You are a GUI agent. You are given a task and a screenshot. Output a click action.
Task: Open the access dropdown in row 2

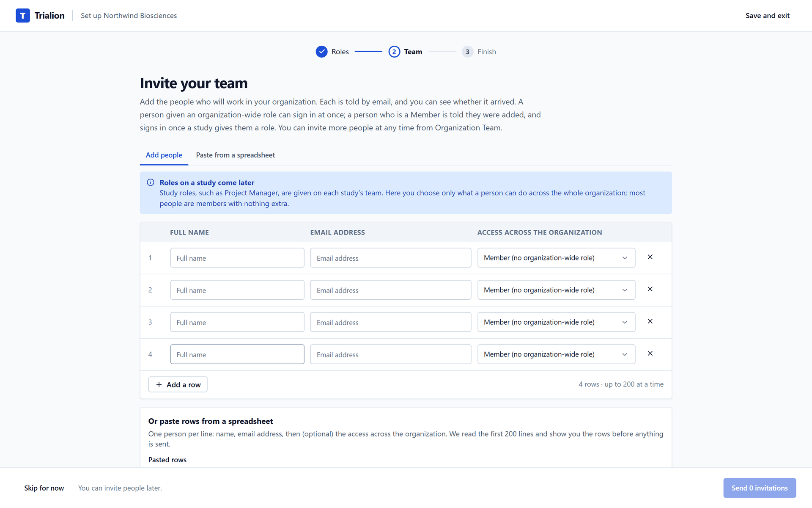(556, 290)
